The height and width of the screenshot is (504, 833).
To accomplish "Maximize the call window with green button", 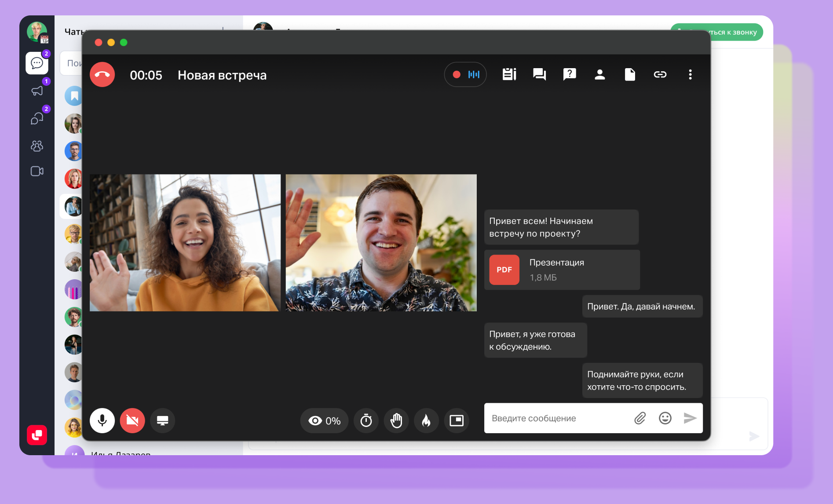I will [x=124, y=42].
